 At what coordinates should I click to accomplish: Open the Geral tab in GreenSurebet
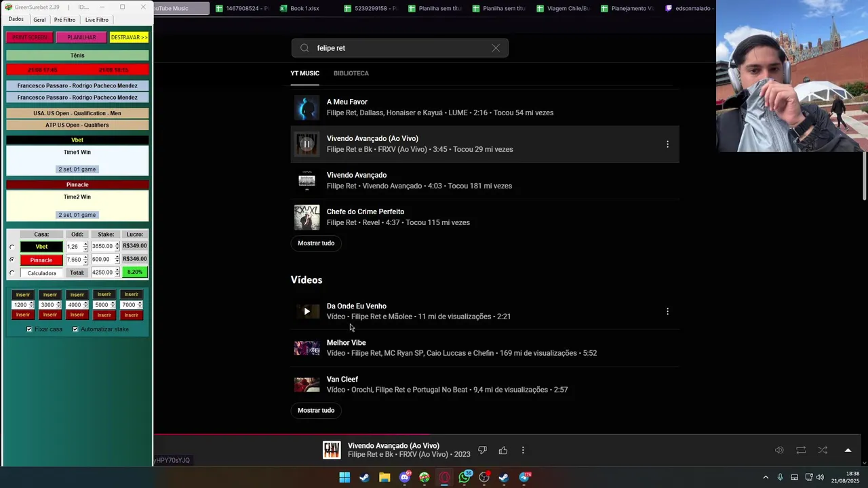click(40, 20)
